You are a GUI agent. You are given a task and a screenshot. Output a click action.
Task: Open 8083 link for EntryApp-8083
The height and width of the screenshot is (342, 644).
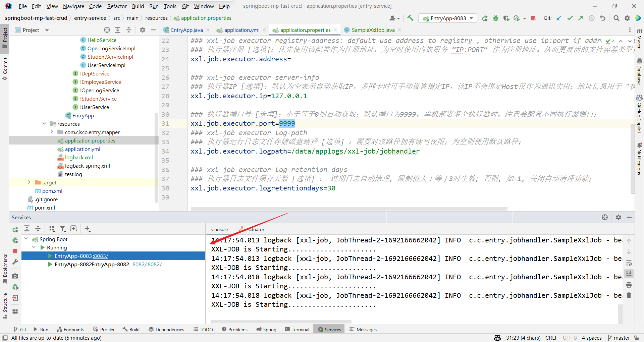tap(100, 256)
